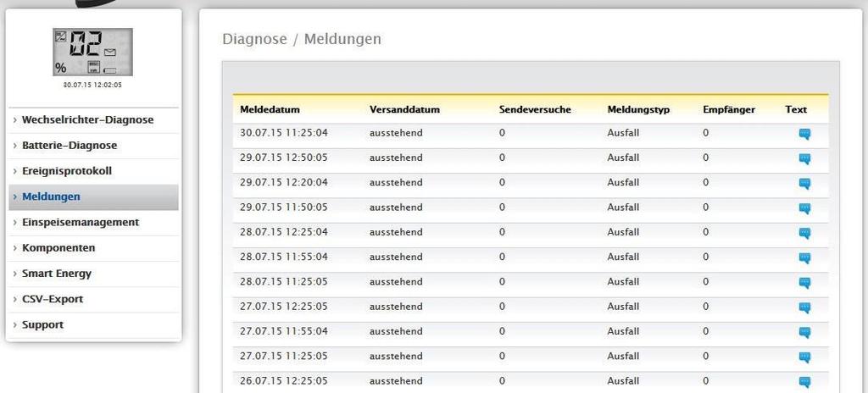Open message text icon for 27.07.15 12:25:05
Screen dimensions: 868x393
804,307
